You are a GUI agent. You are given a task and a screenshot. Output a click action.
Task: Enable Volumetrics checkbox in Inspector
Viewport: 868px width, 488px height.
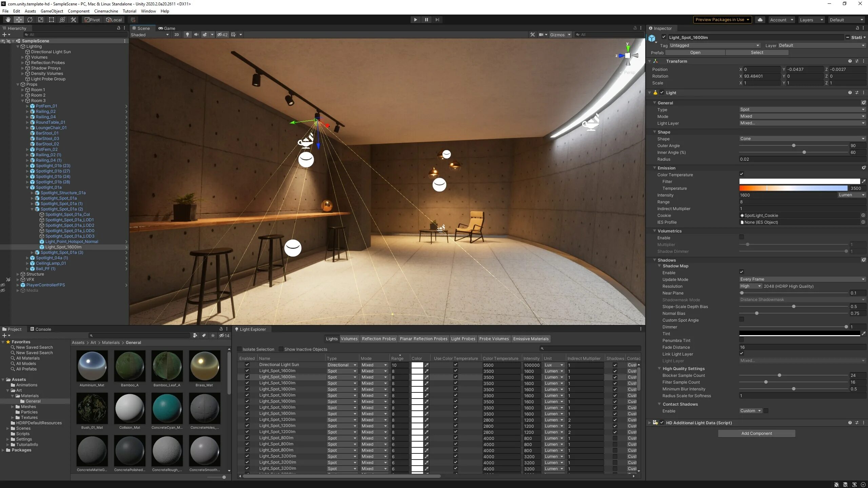click(x=742, y=237)
